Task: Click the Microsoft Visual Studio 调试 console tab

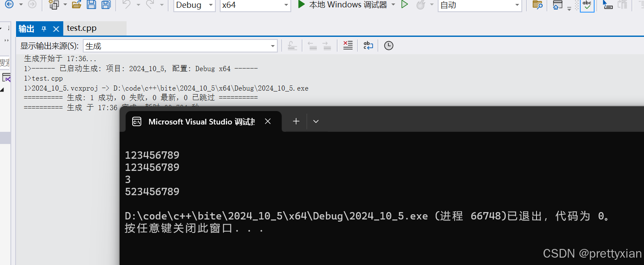Action: coord(202,122)
